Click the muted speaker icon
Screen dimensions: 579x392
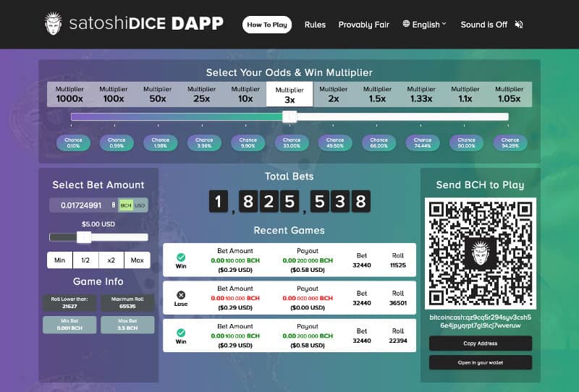coord(519,25)
